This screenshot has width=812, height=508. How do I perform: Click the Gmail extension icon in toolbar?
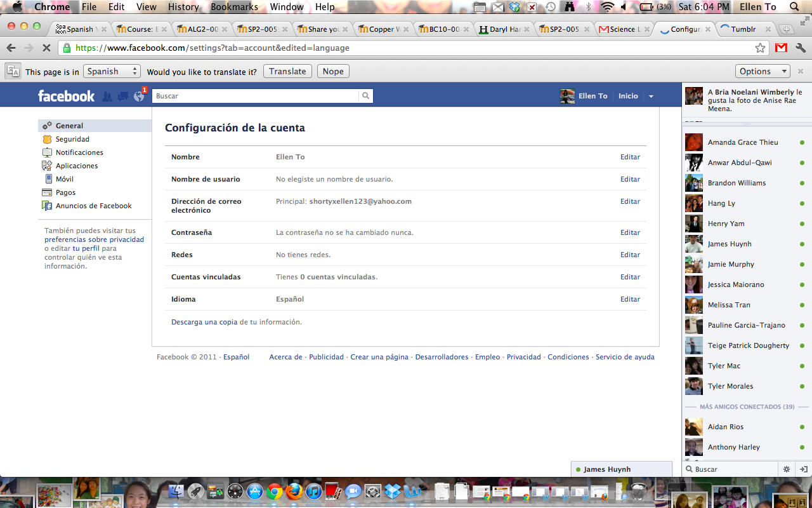[x=781, y=48]
